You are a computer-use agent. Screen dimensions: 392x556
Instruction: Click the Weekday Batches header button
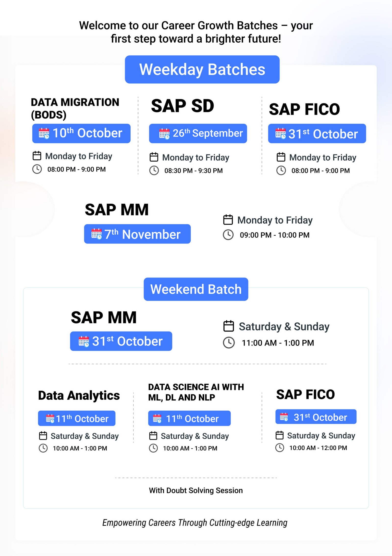click(x=202, y=69)
